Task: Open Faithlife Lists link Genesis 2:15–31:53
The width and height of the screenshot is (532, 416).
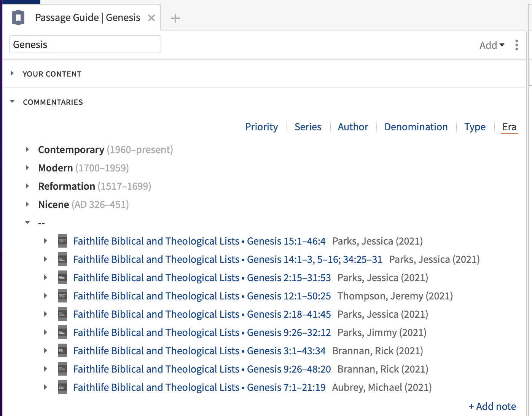Action: point(202,278)
